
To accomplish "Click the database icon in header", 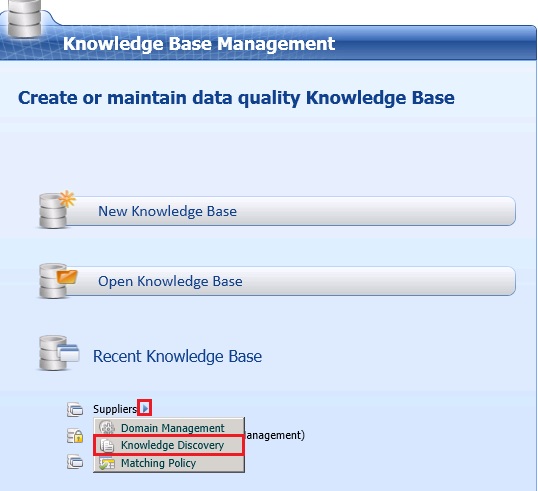I will pos(24,18).
